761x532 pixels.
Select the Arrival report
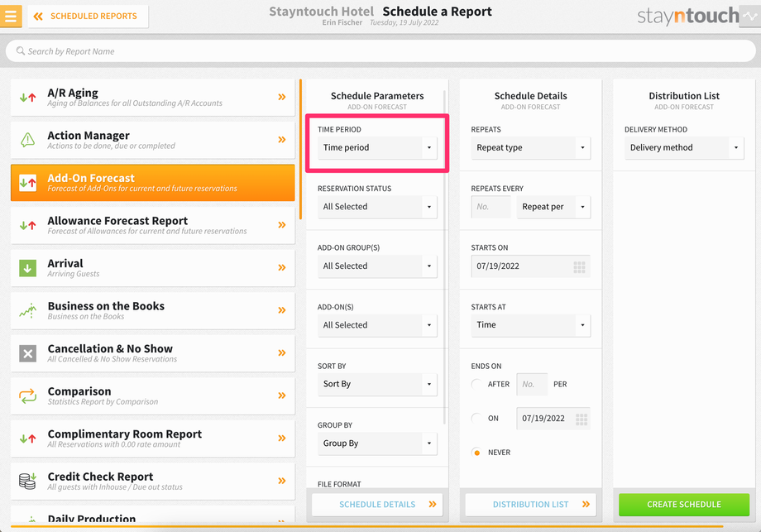(x=152, y=268)
